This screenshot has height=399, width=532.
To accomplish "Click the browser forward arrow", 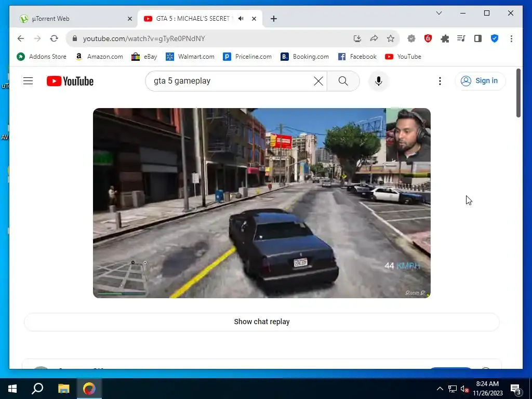I will coord(37,38).
